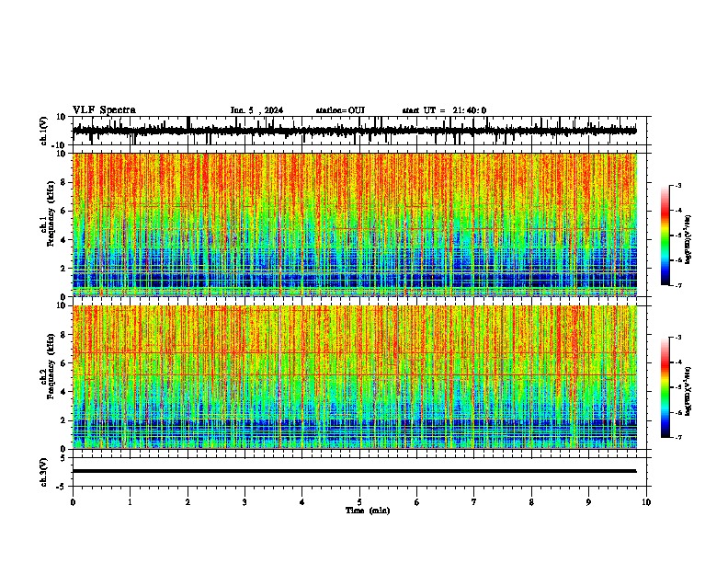This screenshot has height=563, width=728.
Task: Click the "6" kHz tick on ch.1 spectrogram axis
Action: point(63,211)
